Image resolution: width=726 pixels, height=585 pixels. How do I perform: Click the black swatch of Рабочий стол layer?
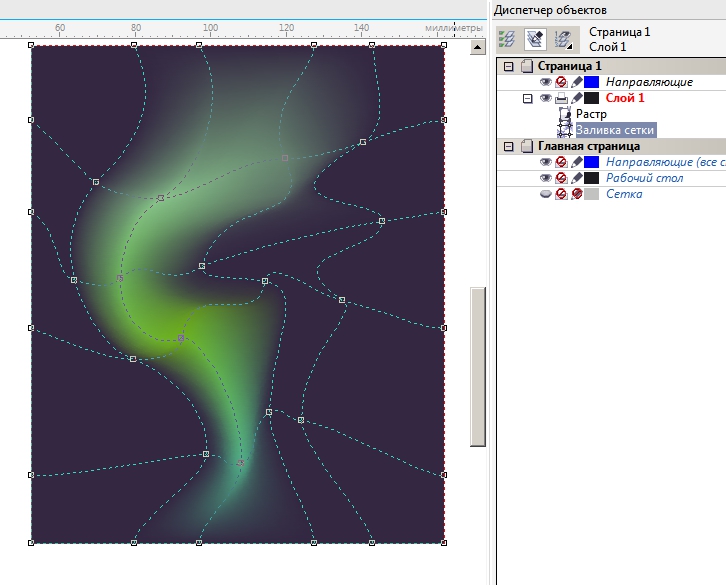[x=591, y=178]
